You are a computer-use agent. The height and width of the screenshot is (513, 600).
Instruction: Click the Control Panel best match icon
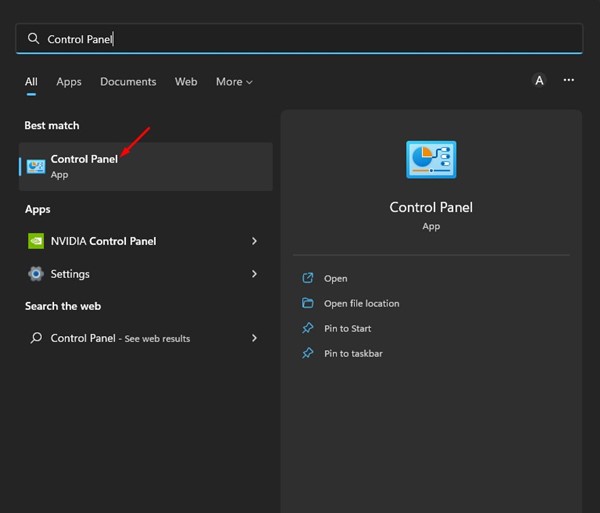(36, 166)
